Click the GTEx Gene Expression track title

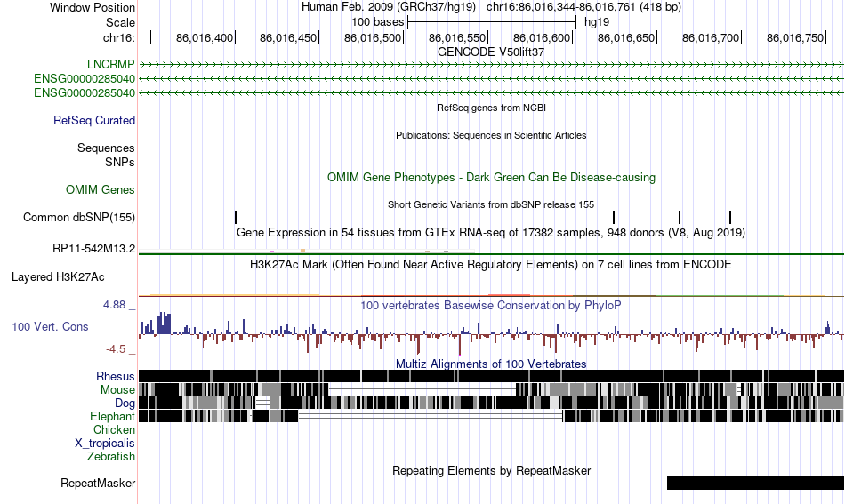pyautogui.click(x=491, y=232)
